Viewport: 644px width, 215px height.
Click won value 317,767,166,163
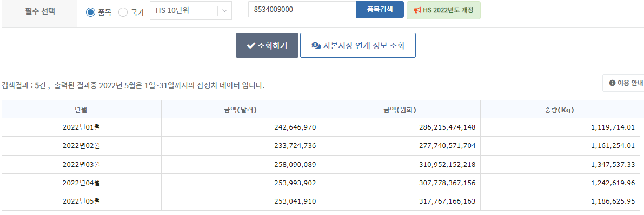coord(447,201)
